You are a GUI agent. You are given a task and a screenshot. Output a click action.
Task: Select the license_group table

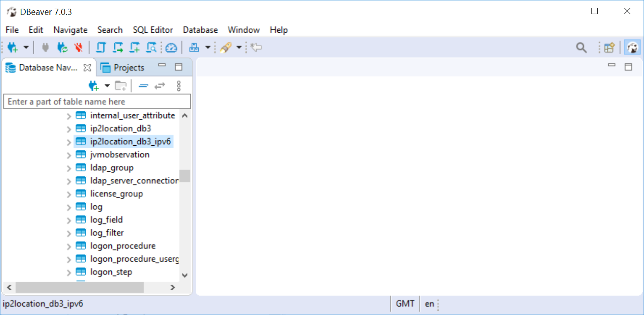tap(116, 194)
